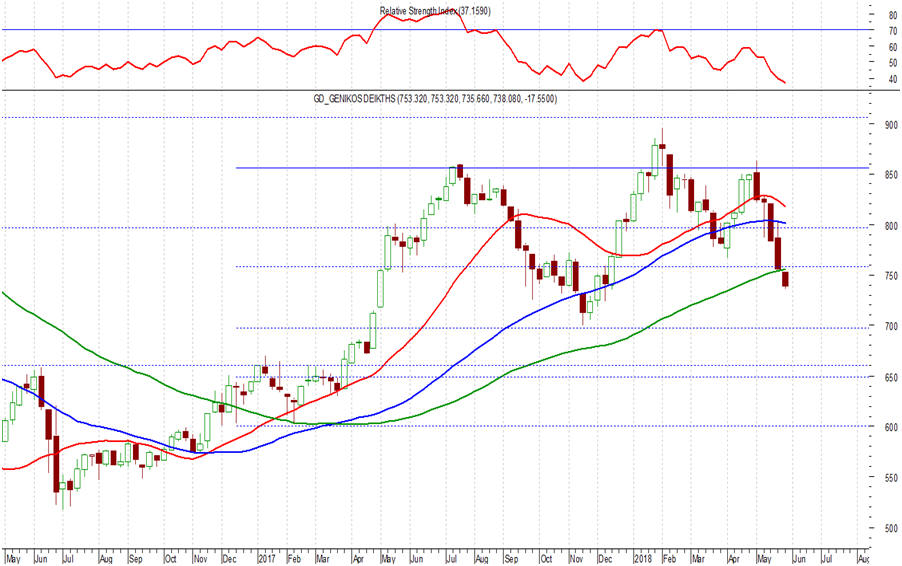Select the solid blue RSI 70 threshold line
902x566 pixels.
pyautogui.click(x=435, y=29)
